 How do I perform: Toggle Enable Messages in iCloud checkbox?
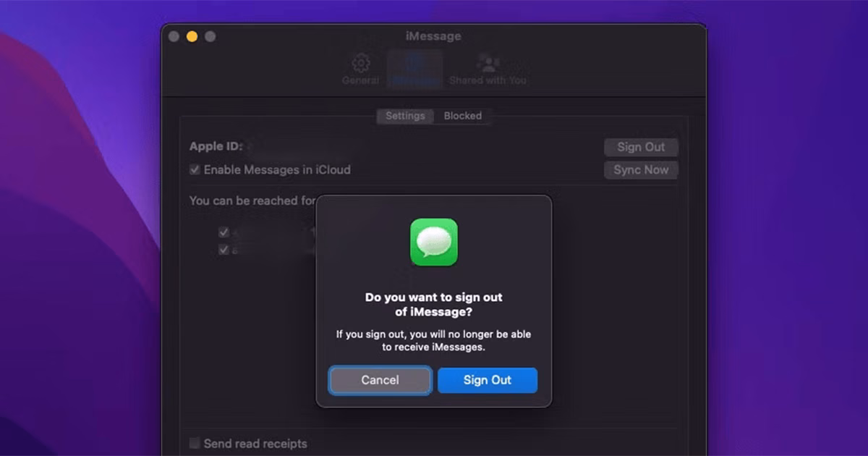(195, 169)
